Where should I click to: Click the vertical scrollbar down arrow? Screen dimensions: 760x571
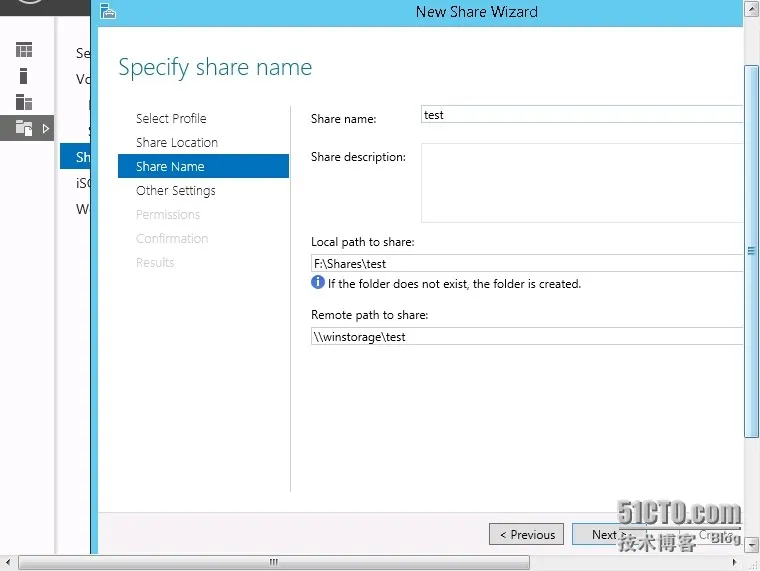pyautogui.click(x=752, y=544)
